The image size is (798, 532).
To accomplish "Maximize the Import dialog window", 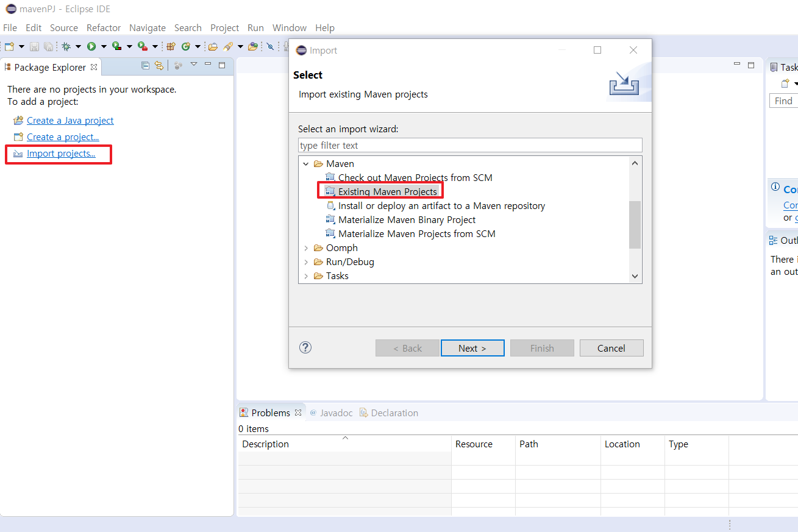I will coord(597,50).
